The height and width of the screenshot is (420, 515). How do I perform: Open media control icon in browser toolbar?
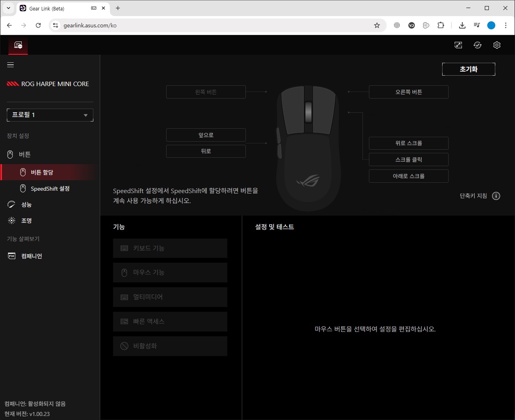tap(477, 25)
